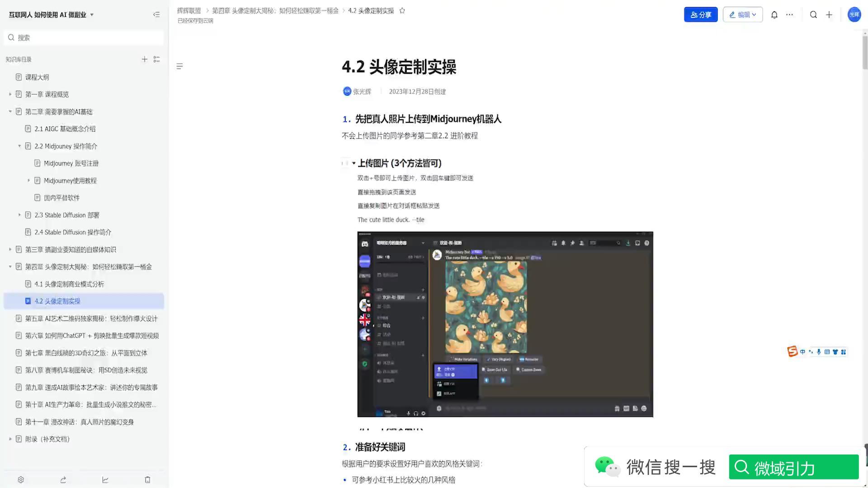Click the share arrow icon at sidebar bottom
868x488 pixels.
coord(63,479)
